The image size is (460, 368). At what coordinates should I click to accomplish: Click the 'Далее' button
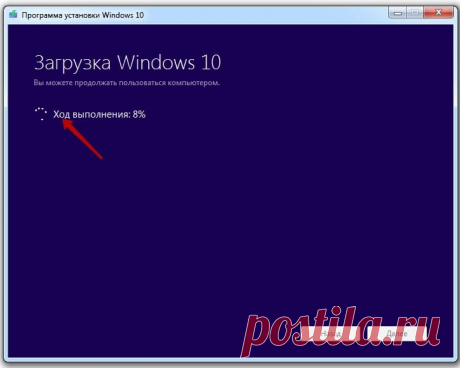[397, 333]
